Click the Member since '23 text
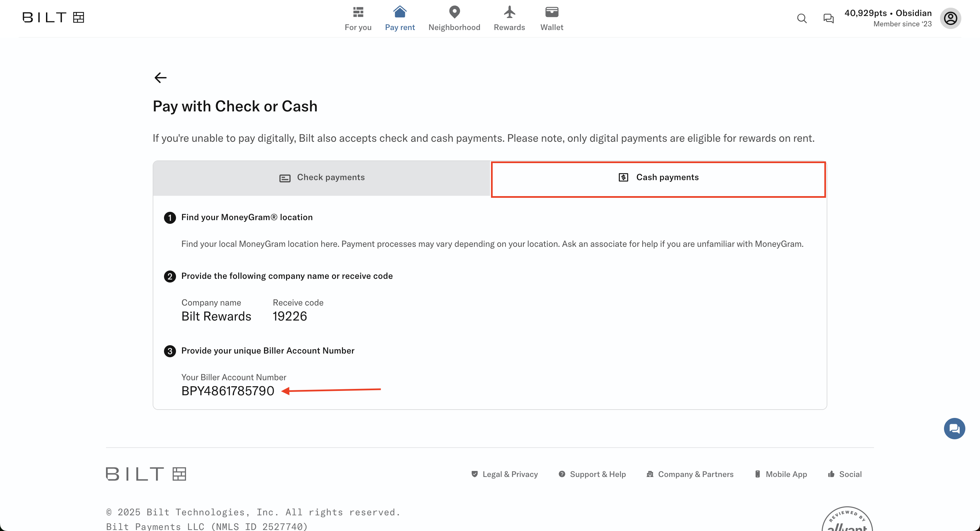 point(902,24)
